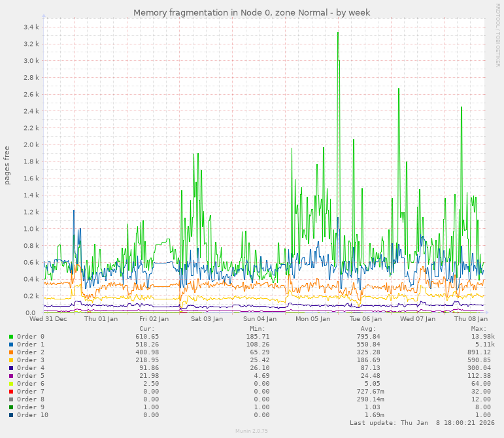Click the 'Min:' column header

pyautogui.click(x=258, y=329)
